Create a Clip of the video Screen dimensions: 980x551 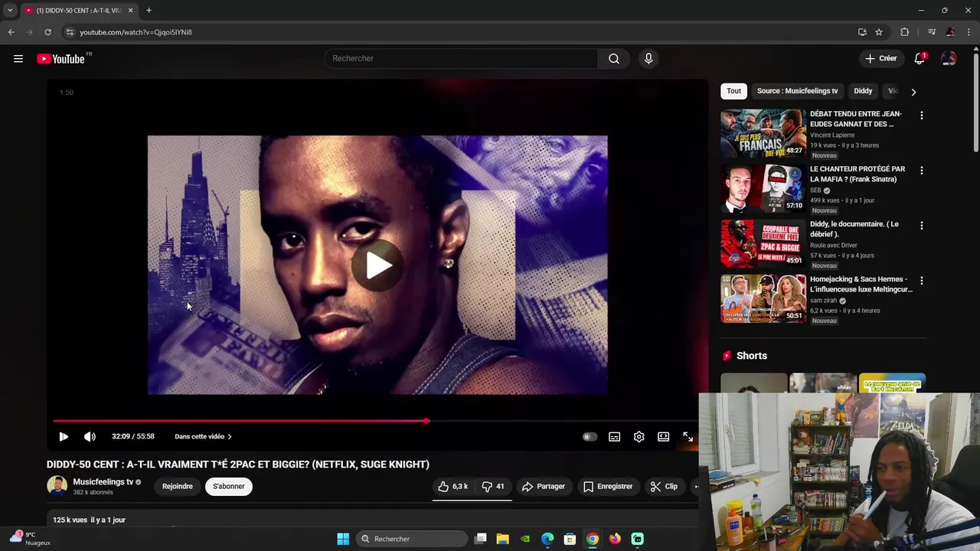click(664, 487)
